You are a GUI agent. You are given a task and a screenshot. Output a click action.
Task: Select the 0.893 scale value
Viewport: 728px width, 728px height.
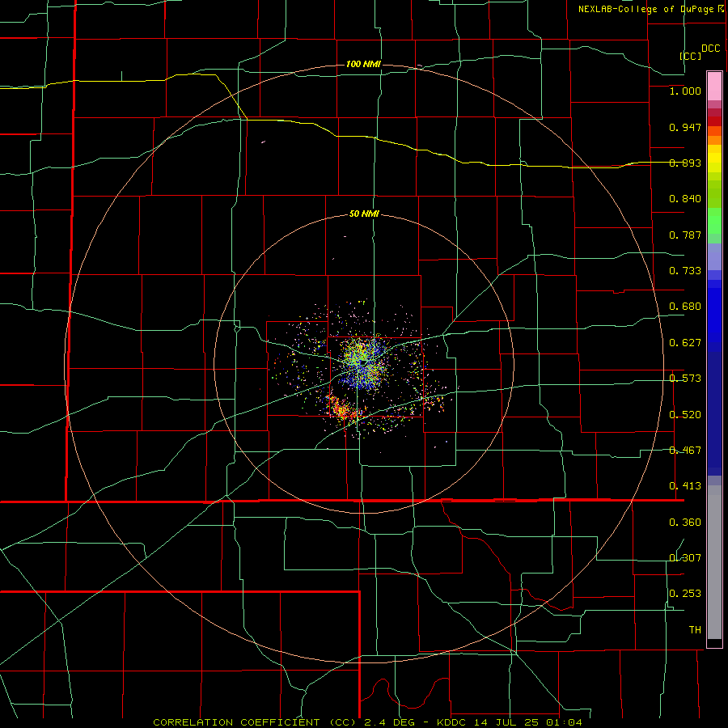685,163
